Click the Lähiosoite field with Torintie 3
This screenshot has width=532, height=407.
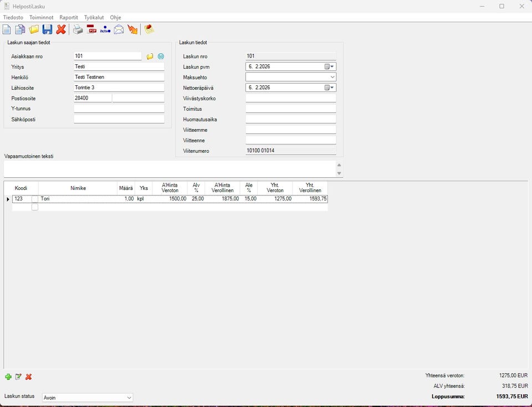point(119,87)
